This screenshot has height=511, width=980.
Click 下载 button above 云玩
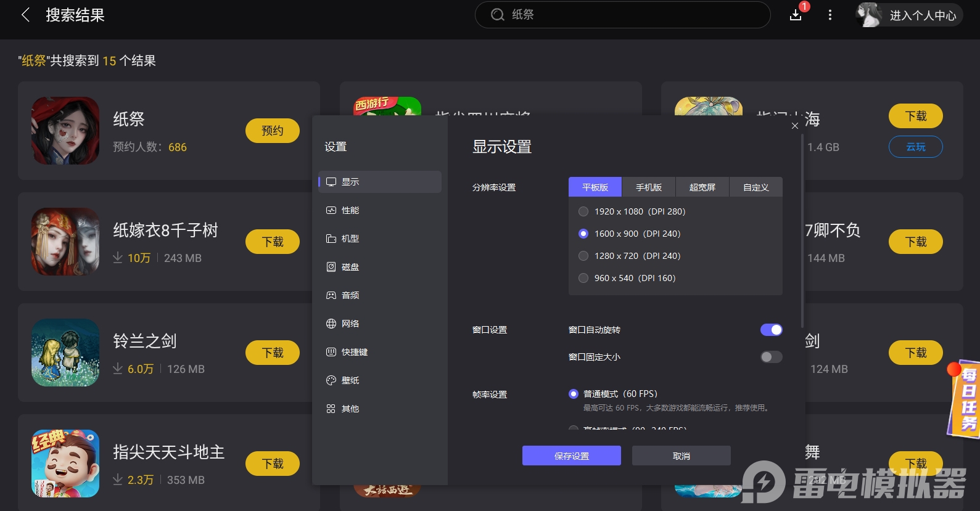[x=916, y=116]
